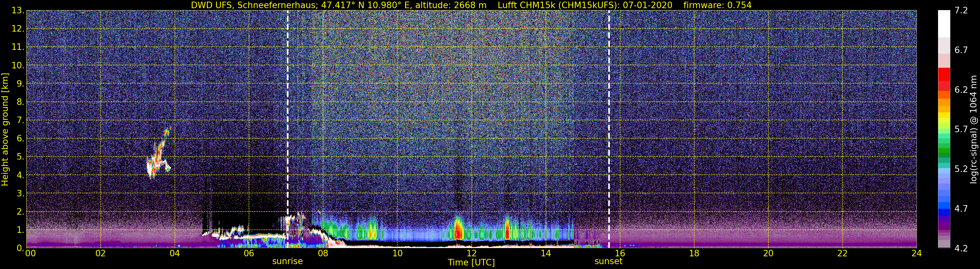Click the y-axis tick label 7
Viewport: 980px width, 269px height.
pos(20,120)
